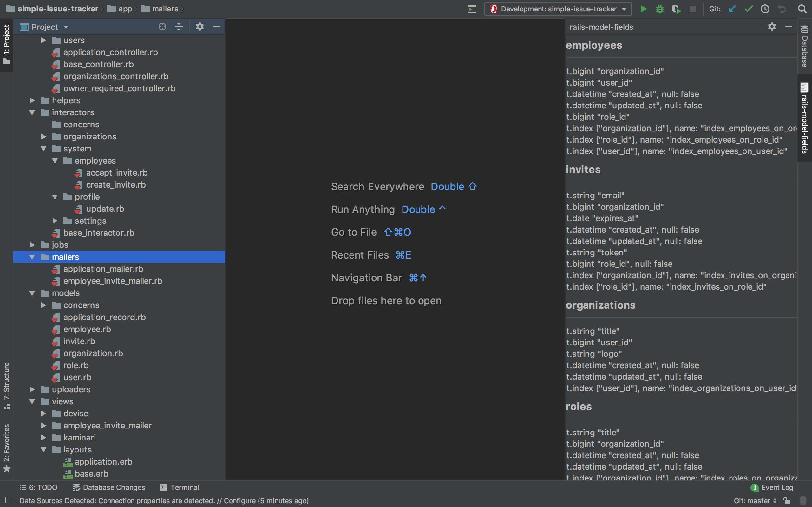The image size is (812, 507).
Task: Click locate target icon in Project panel
Action: point(162,27)
